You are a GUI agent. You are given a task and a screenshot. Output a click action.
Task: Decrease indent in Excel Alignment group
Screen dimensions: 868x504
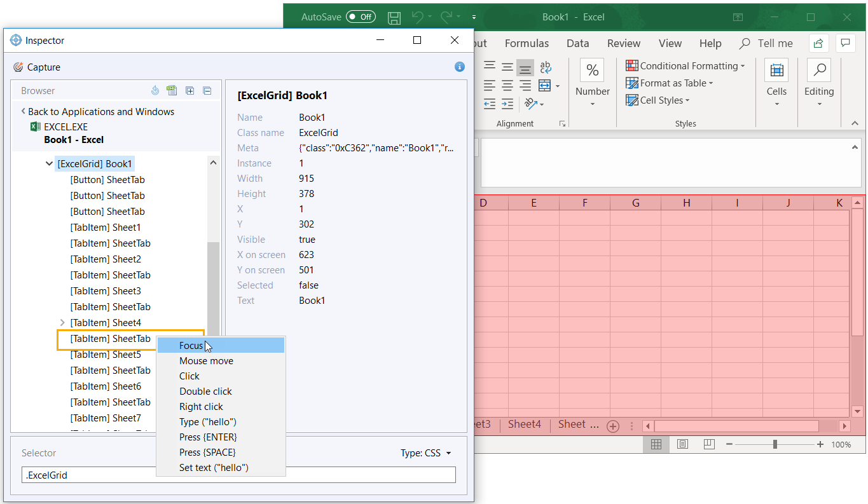click(490, 104)
